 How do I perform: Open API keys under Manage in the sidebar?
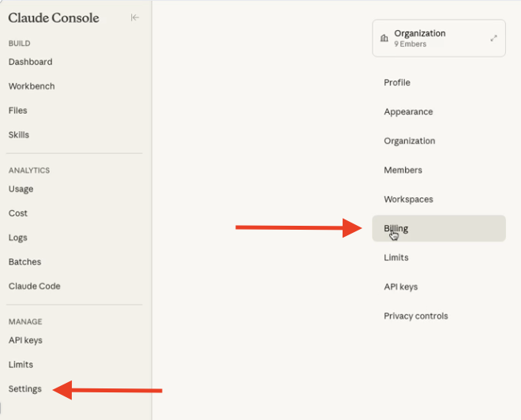25,340
